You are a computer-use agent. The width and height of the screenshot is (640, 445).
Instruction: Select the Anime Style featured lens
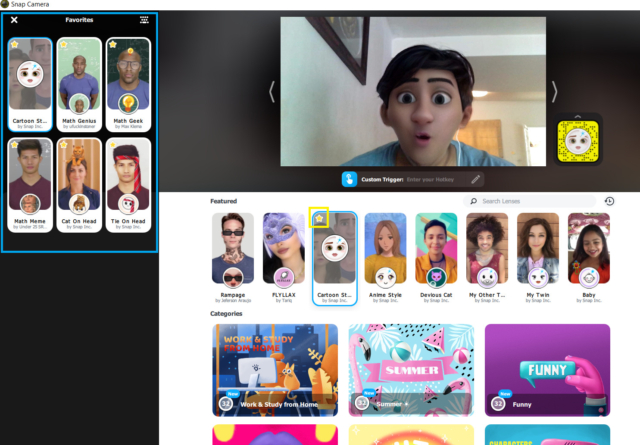385,258
